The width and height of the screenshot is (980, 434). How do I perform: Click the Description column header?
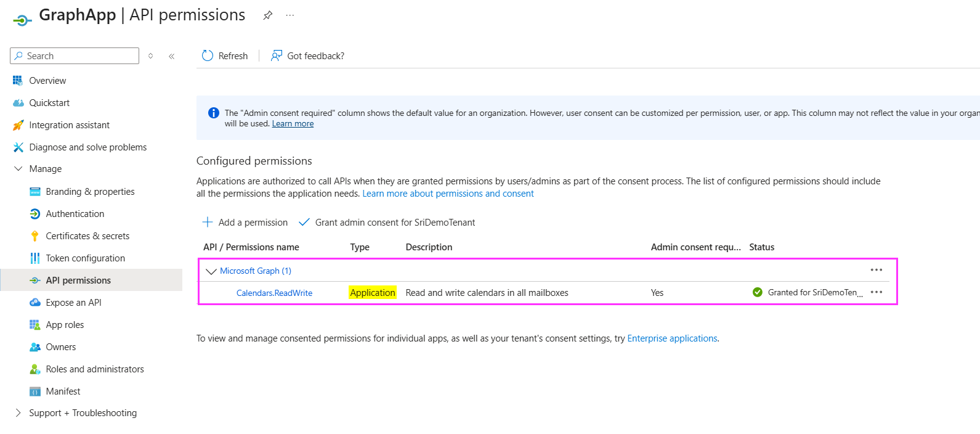(429, 247)
